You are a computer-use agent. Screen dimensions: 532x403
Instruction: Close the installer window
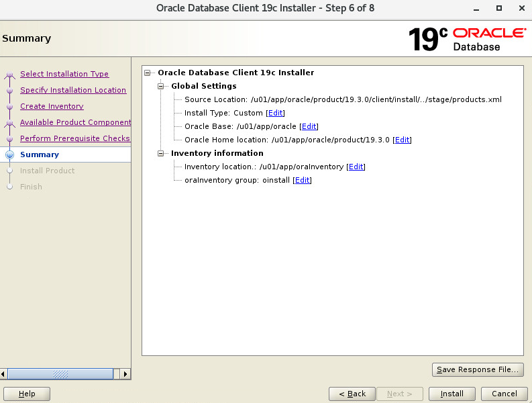click(x=522, y=8)
